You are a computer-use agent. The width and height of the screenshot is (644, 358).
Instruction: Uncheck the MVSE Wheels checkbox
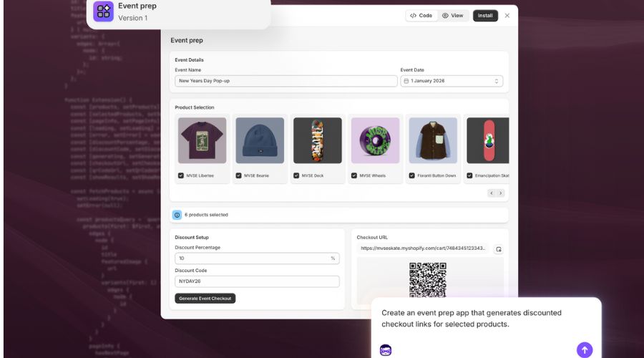tap(354, 175)
